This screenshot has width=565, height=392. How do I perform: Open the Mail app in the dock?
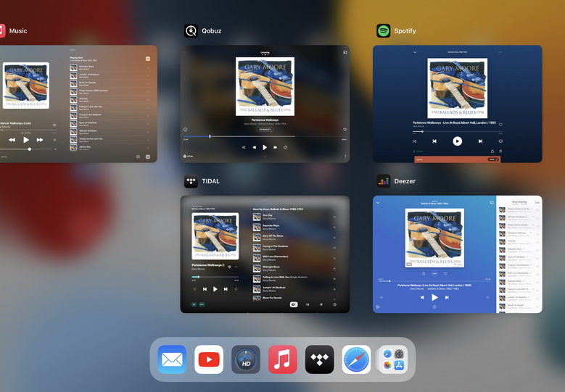[x=172, y=359]
